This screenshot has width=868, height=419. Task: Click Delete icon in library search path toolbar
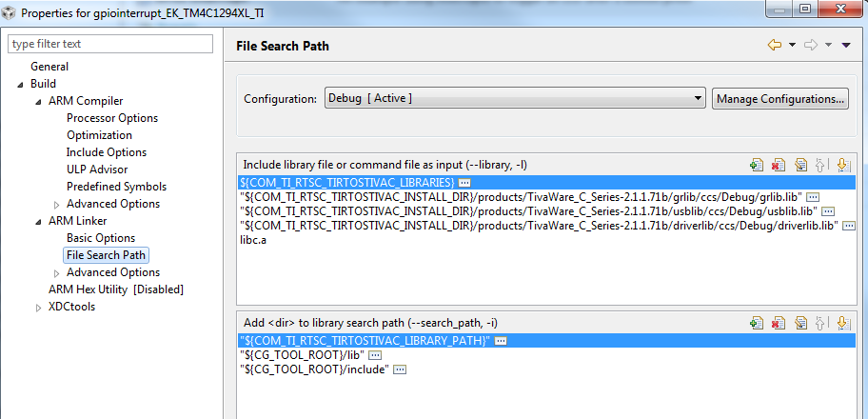(779, 323)
